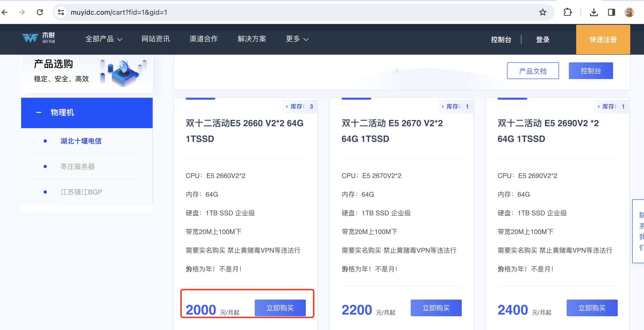The image size is (644, 330).
Task: Expand the 全部产品 dropdown menu
Action: pyautogui.click(x=104, y=39)
